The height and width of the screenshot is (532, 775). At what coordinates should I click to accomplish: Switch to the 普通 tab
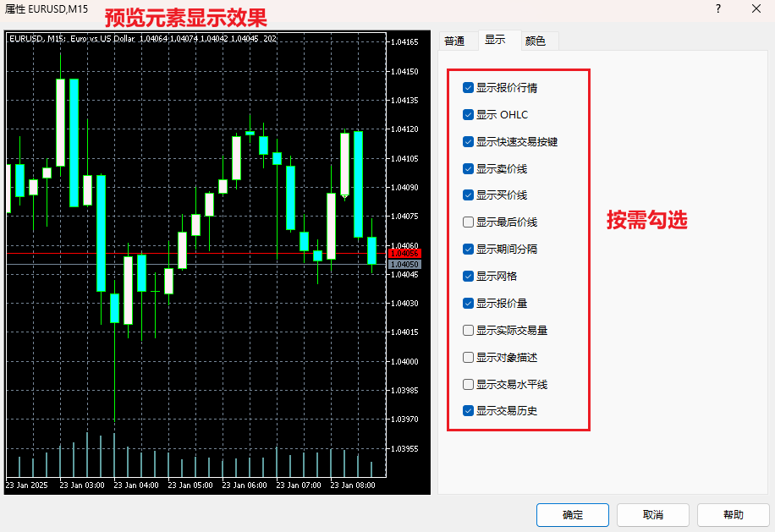(x=454, y=41)
